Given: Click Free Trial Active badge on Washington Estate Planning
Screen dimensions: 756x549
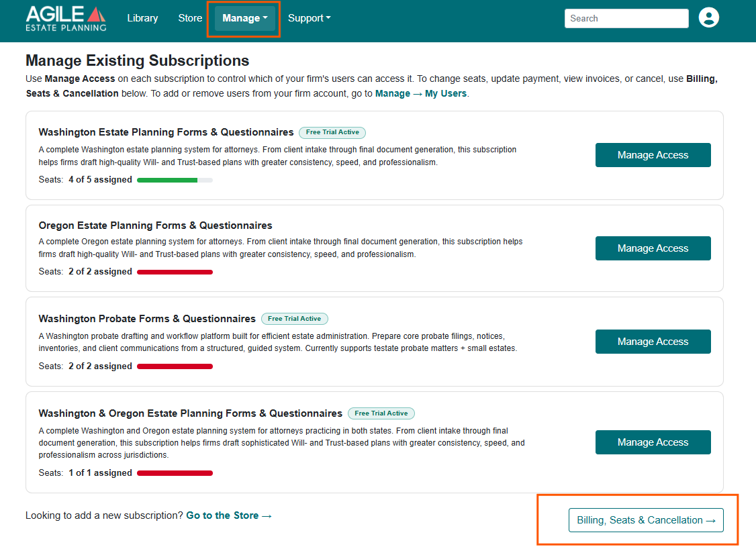Looking at the screenshot, I should tap(332, 132).
